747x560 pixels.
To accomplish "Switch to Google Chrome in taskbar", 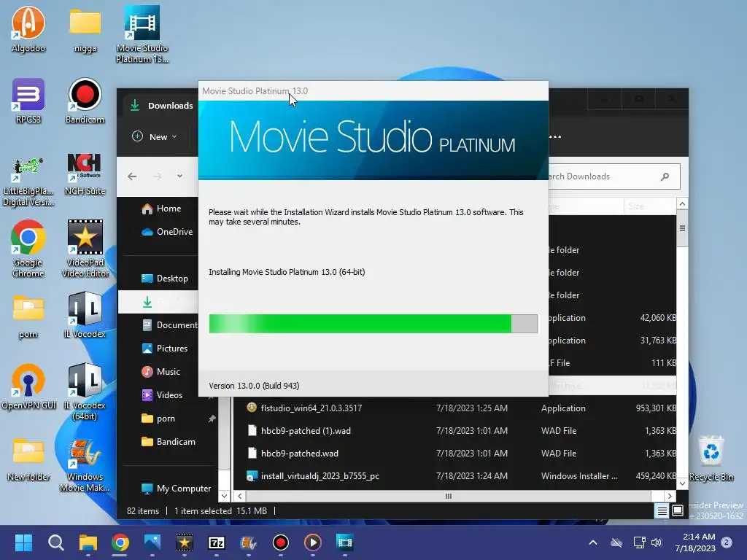I will pyautogui.click(x=120, y=542).
